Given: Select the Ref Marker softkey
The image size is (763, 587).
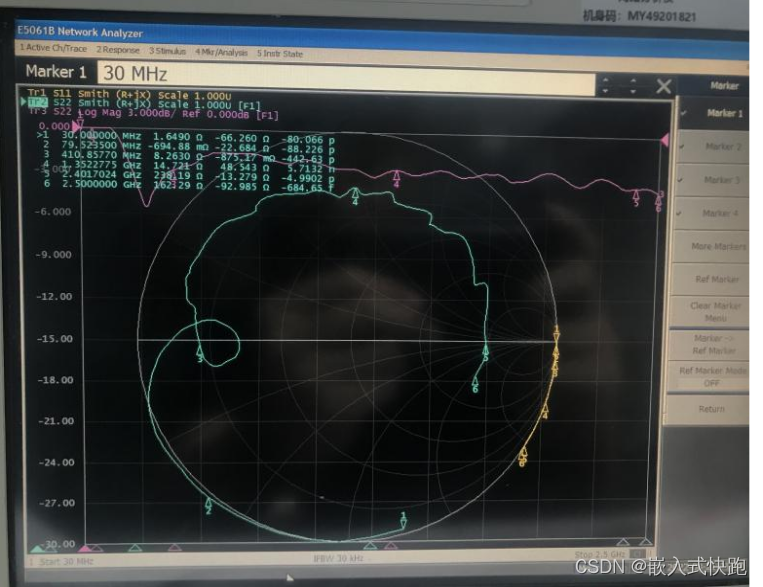Looking at the screenshot, I should pyautogui.click(x=710, y=279).
